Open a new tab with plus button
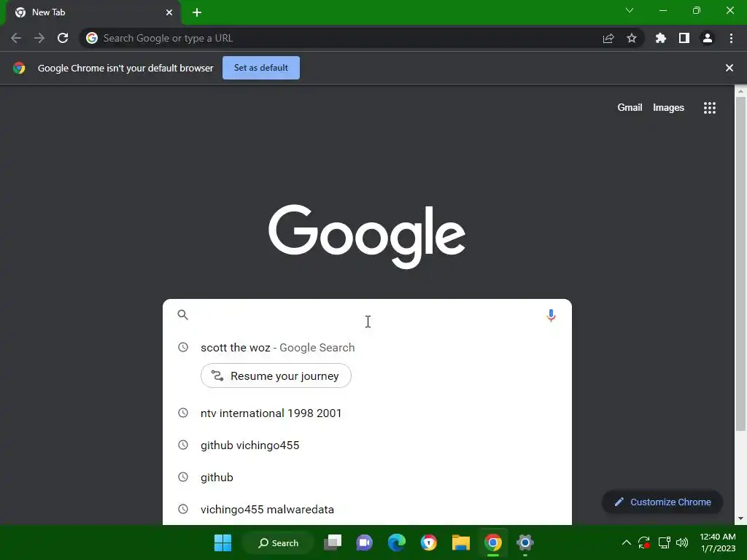Image resolution: width=747 pixels, height=560 pixels. (x=197, y=12)
